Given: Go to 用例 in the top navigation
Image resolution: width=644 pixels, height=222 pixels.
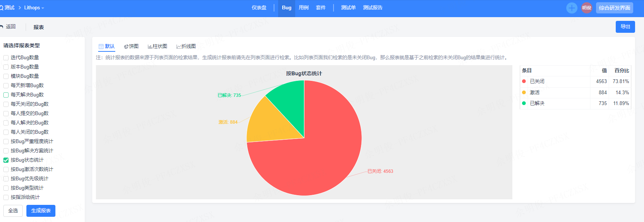Looking at the screenshot, I should (x=304, y=8).
